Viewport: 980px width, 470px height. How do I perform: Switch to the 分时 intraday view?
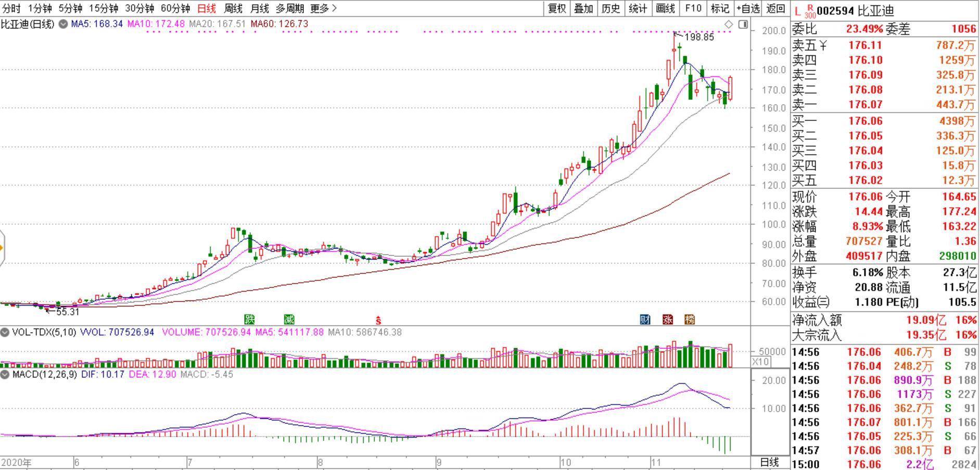[11, 8]
